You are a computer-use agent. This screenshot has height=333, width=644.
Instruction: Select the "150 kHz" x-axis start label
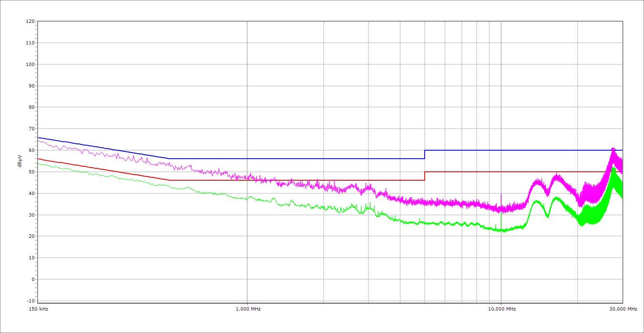point(38,309)
